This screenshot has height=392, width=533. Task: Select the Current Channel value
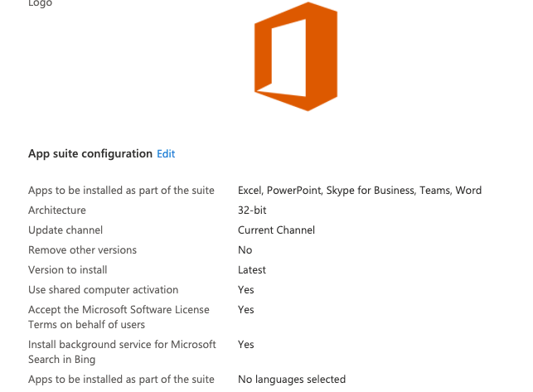pyautogui.click(x=276, y=230)
